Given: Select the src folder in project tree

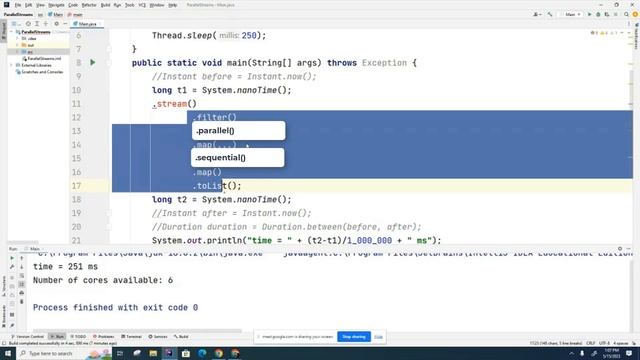Looking at the screenshot, I should tap(31, 52).
